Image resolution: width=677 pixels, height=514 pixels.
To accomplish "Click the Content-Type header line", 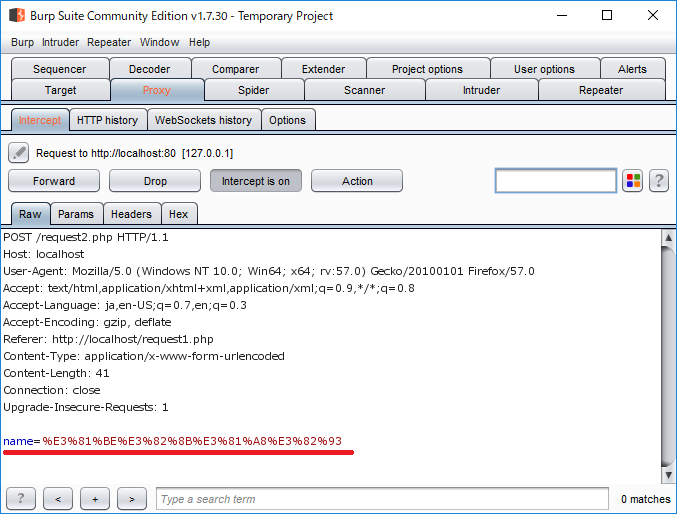I will click(144, 356).
